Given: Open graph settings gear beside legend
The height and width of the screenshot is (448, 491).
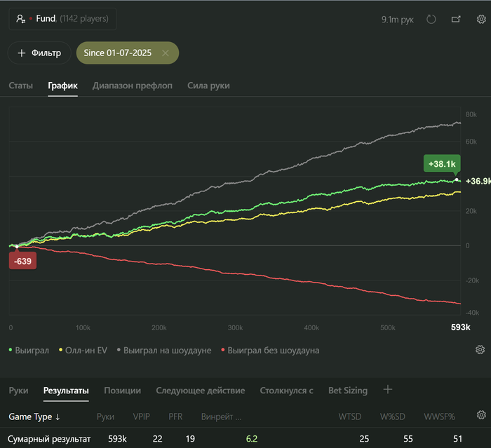Looking at the screenshot, I should tap(480, 350).
